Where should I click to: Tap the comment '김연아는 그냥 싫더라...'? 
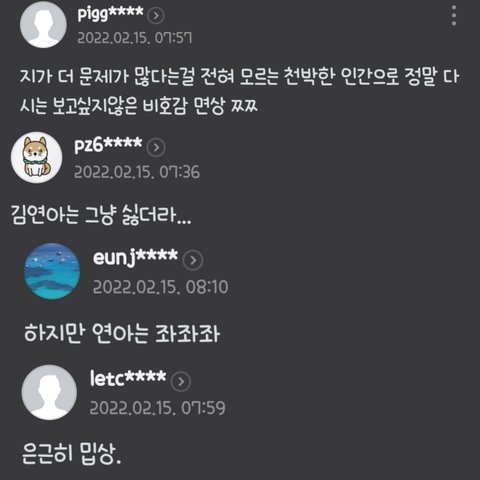[101, 215]
